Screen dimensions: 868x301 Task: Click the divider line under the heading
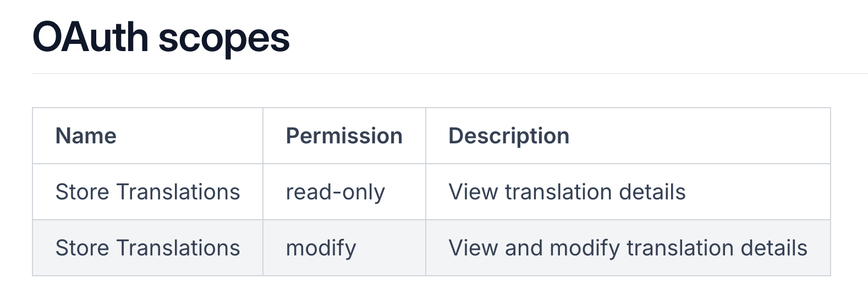(440, 73)
